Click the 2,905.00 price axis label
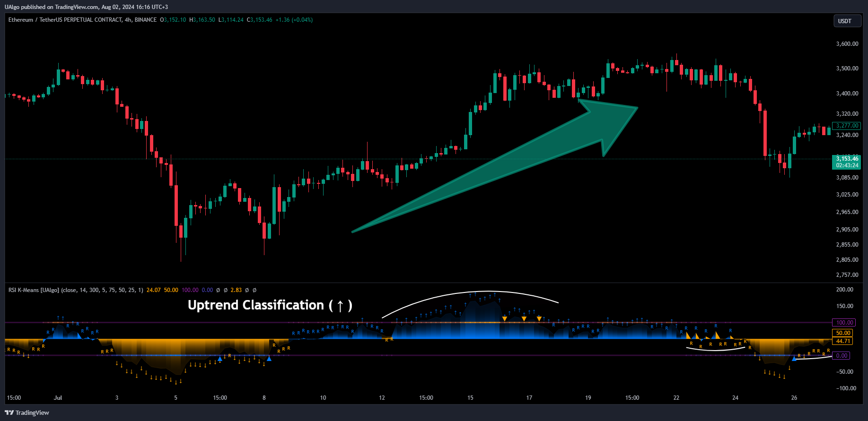The height and width of the screenshot is (421, 868). (x=847, y=230)
